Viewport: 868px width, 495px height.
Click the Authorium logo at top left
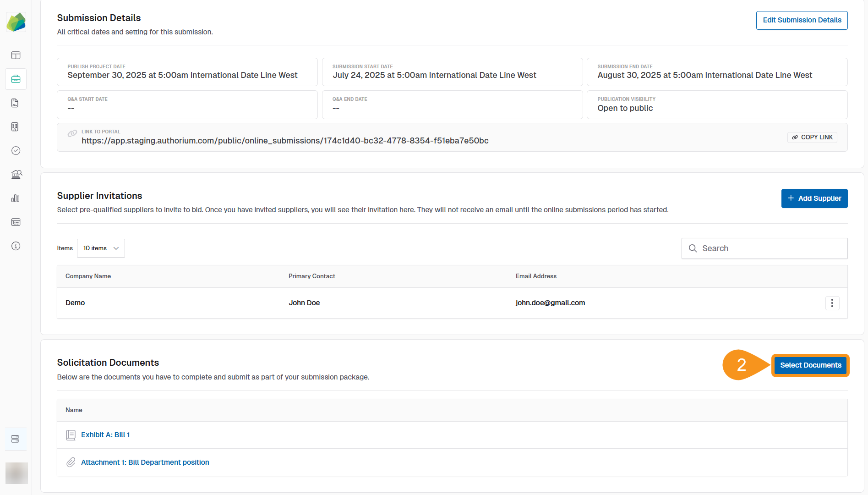point(16,22)
